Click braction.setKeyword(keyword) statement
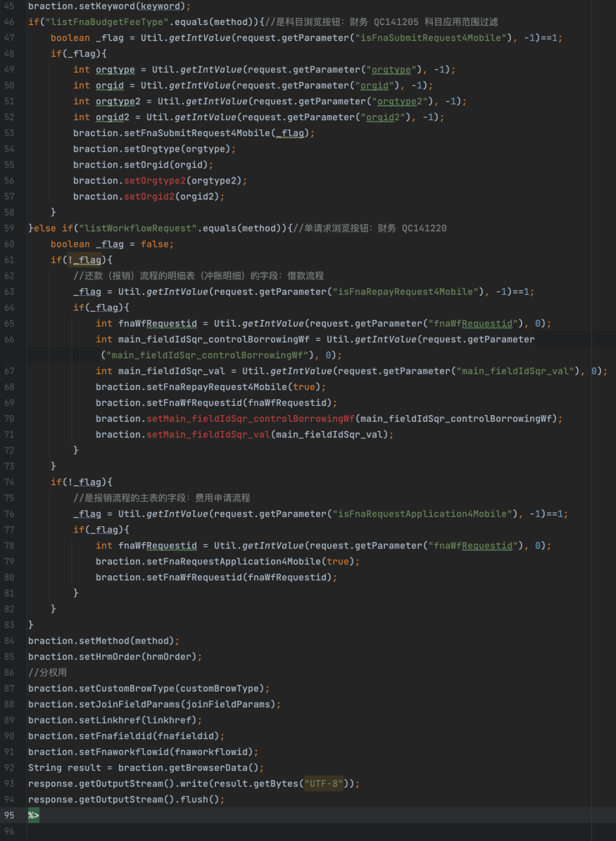The image size is (616, 841). (110, 6)
